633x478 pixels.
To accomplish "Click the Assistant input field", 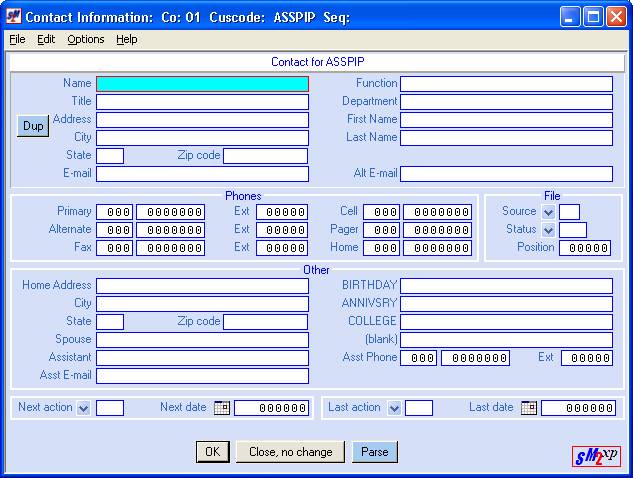I will 202,358.
